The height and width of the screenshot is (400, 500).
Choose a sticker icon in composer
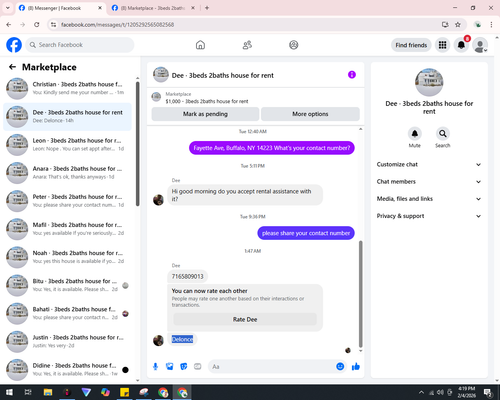184,367
